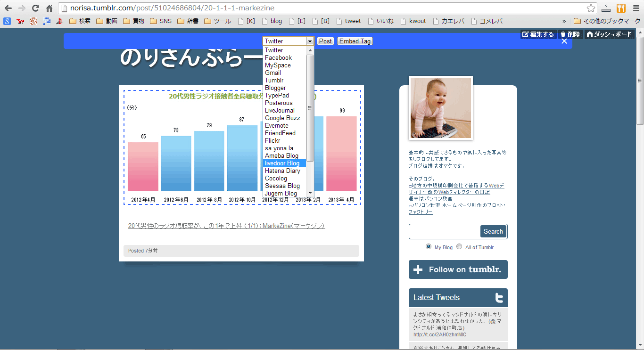The height and width of the screenshot is (350, 644).
Task: Click the ヨメレバ bookmarklet
Action: pyautogui.click(x=487, y=21)
